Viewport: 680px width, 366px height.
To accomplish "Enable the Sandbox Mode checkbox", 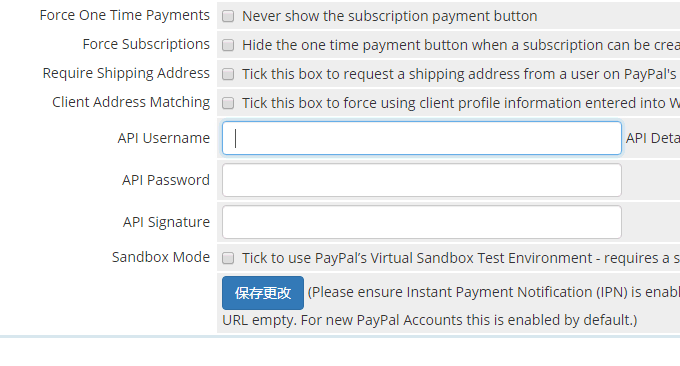I will (228, 258).
